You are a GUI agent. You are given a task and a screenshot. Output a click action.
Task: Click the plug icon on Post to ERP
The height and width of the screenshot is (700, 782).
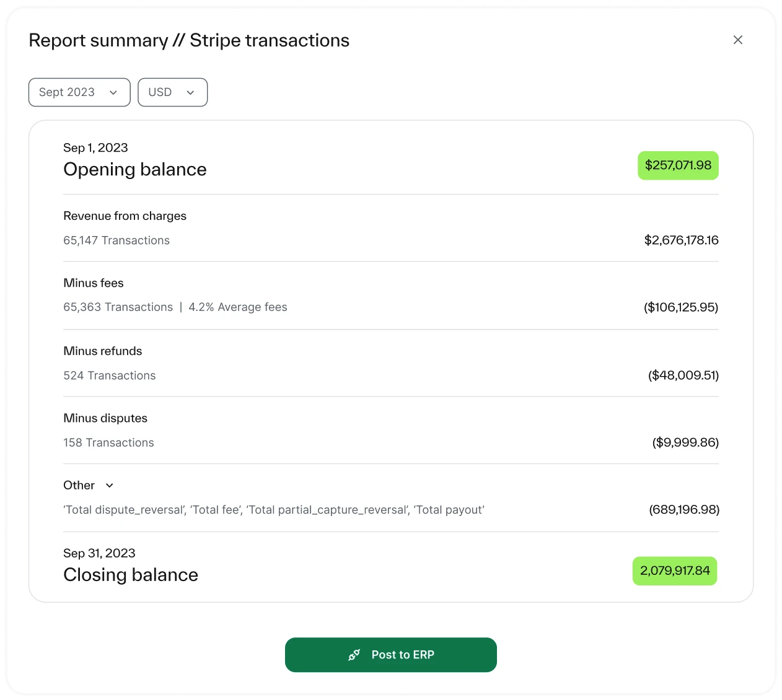click(x=354, y=655)
